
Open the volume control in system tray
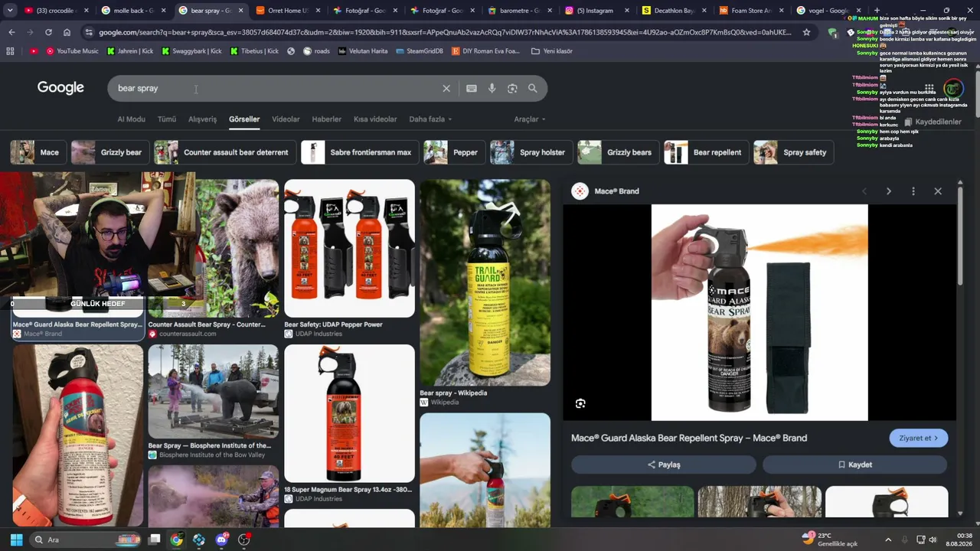click(933, 540)
